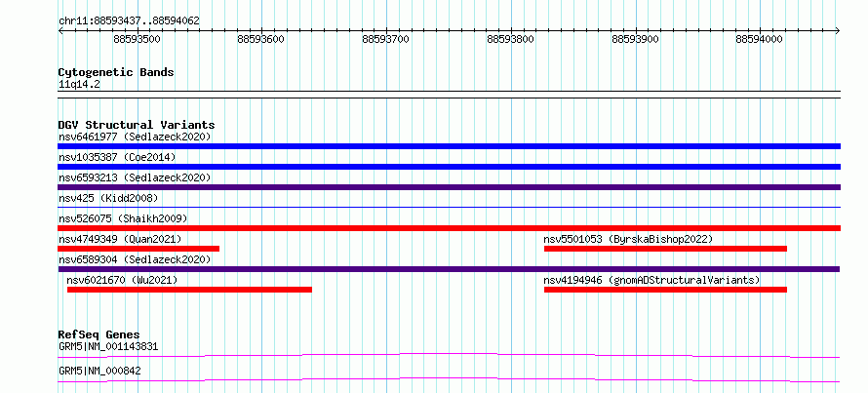868x393 pixels.
Task: Click the RefSeq Genes track heading
Action: [99, 334]
